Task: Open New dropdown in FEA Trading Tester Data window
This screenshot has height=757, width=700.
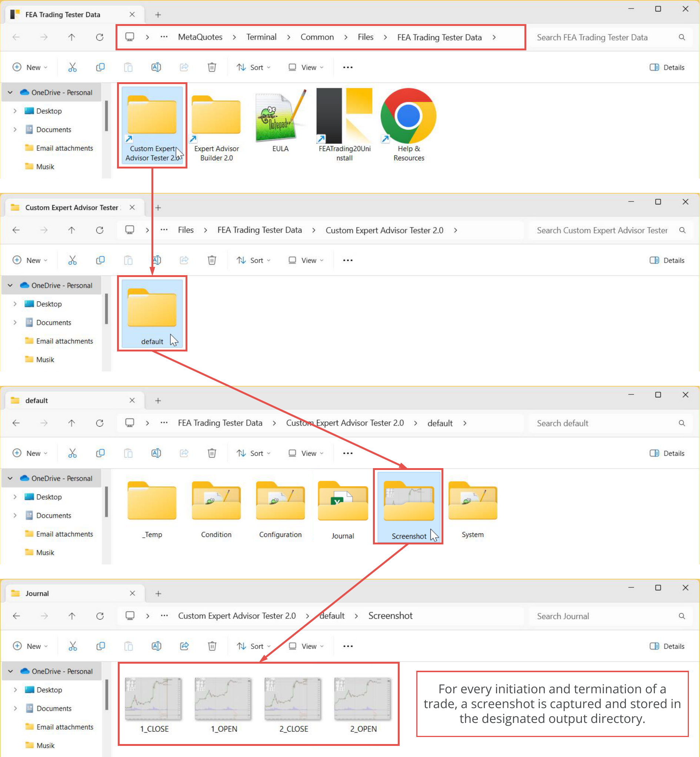Action: pyautogui.click(x=30, y=67)
